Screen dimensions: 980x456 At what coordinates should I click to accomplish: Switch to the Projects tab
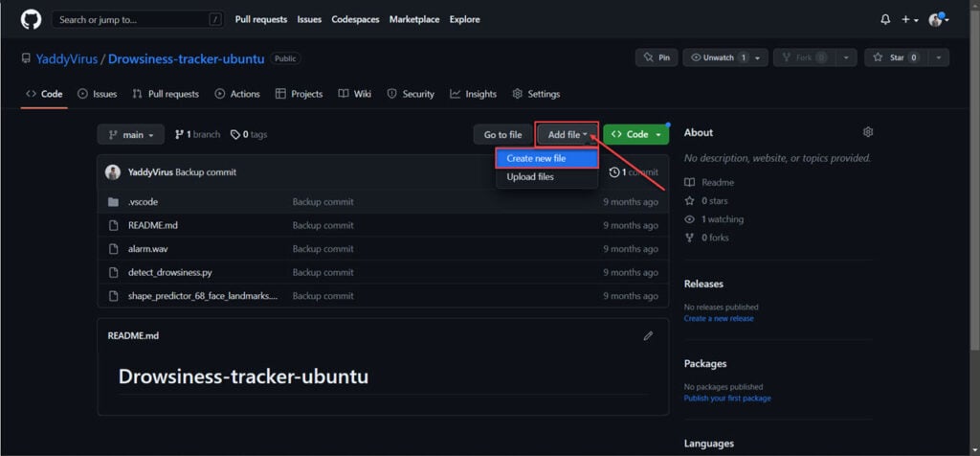click(x=299, y=94)
